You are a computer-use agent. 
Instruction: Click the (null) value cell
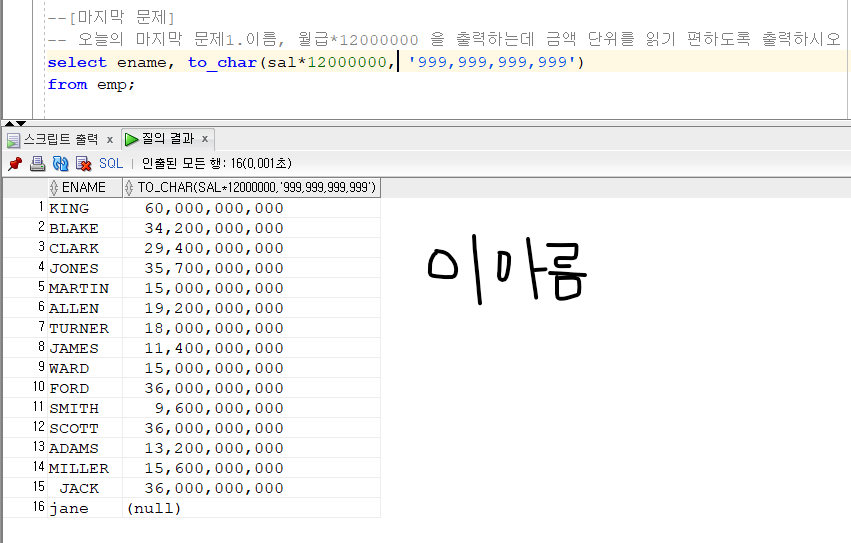point(251,508)
